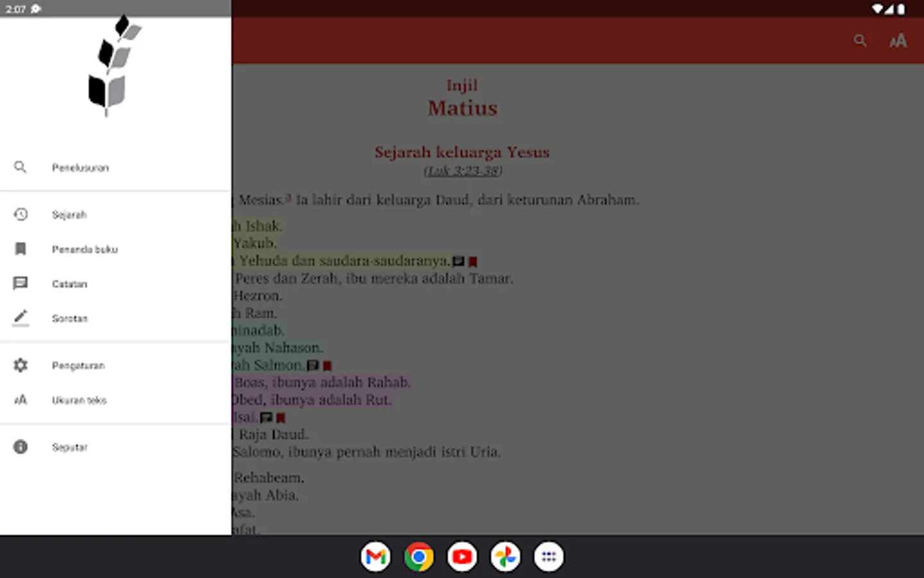Open Google Photos from the dock

coord(506,557)
